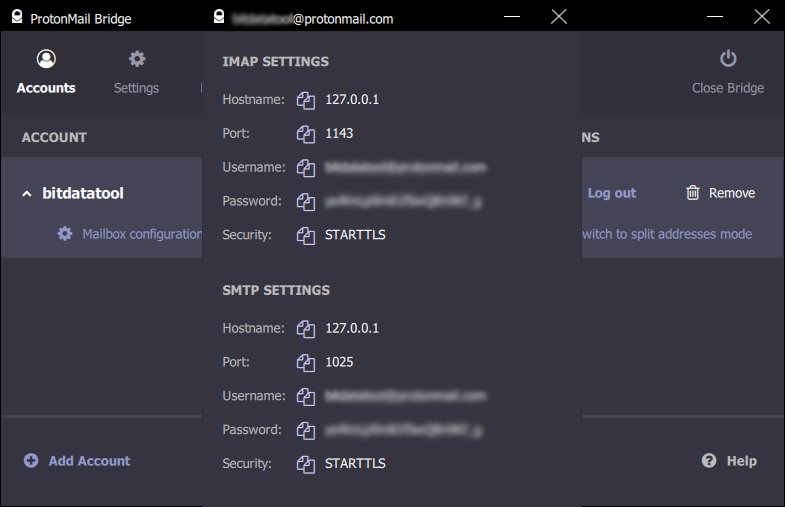Screen dimensions: 785x507
Task: Minimize the mailbox settings dialog window
Action: click(x=512, y=17)
